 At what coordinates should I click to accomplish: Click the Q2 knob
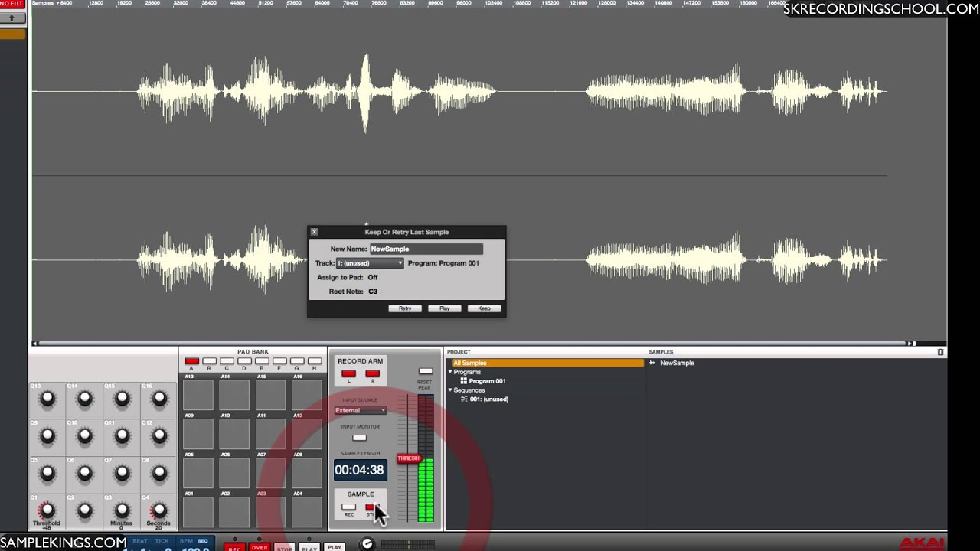pyautogui.click(x=85, y=510)
